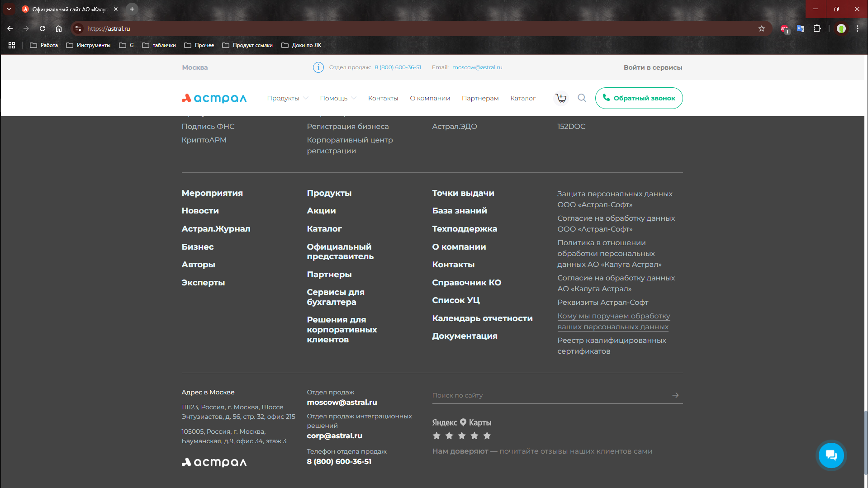Open Реквизиты Астрал-Софт link
The height and width of the screenshot is (488, 868).
[602, 302]
